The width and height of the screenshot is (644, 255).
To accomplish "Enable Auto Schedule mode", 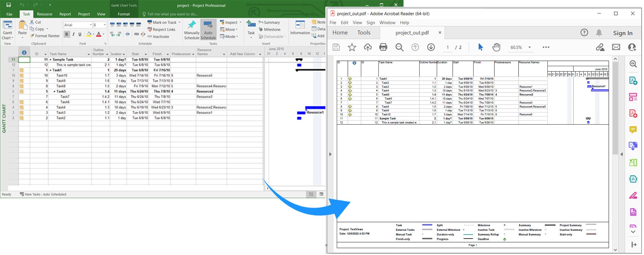I will 208,30.
